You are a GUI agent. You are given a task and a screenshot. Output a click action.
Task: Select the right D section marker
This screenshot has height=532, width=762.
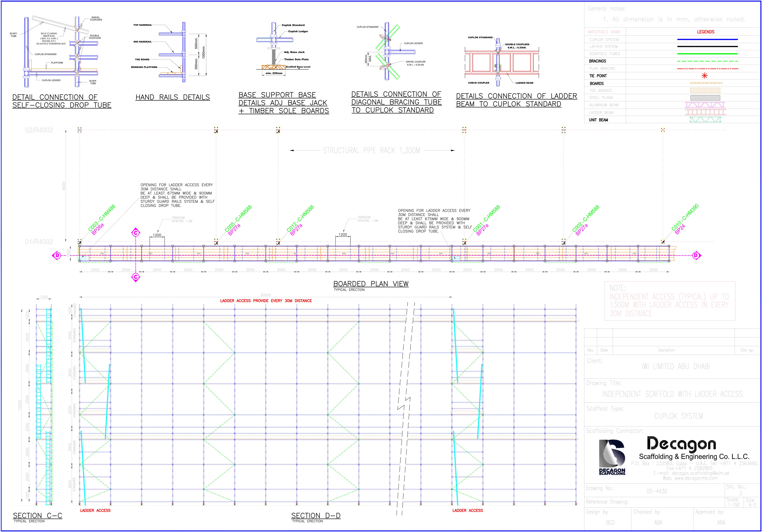[x=696, y=256]
